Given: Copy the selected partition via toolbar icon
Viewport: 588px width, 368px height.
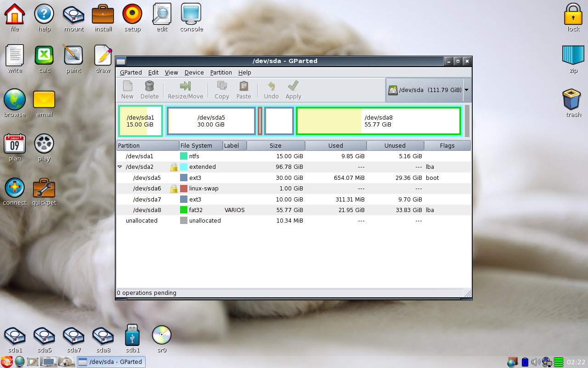Looking at the screenshot, I should pyautogui.click(x=221, y=90).
